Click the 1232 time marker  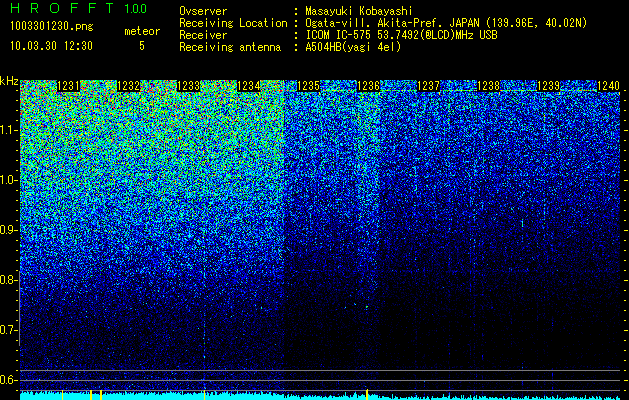(x=128, y=86)
